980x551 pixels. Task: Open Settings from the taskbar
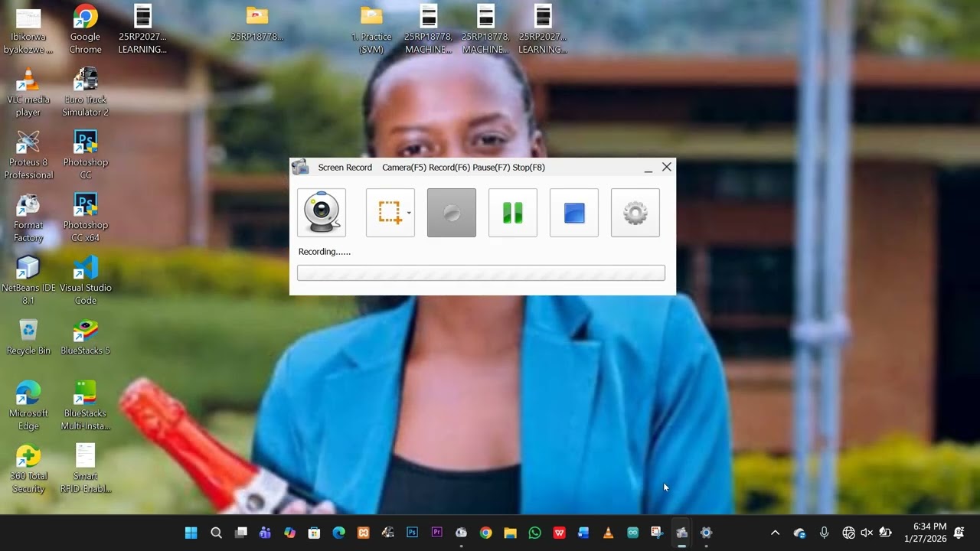706,533
